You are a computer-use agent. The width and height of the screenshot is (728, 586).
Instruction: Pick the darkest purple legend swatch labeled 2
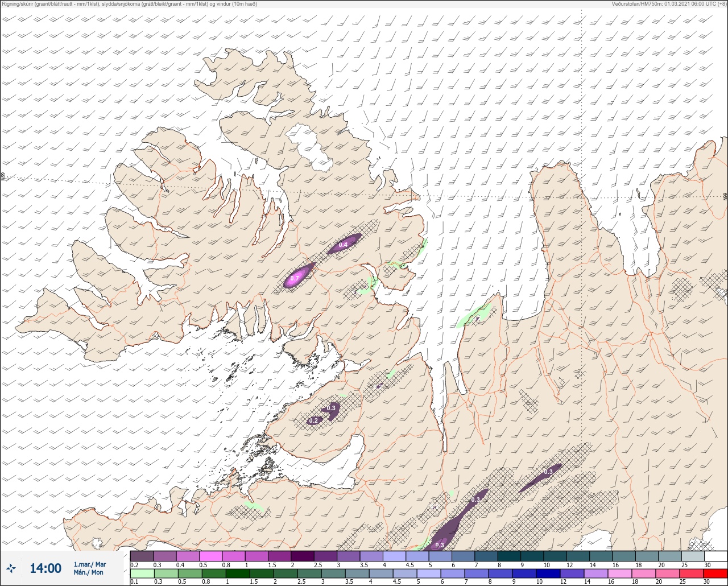[x=303, y=556]
